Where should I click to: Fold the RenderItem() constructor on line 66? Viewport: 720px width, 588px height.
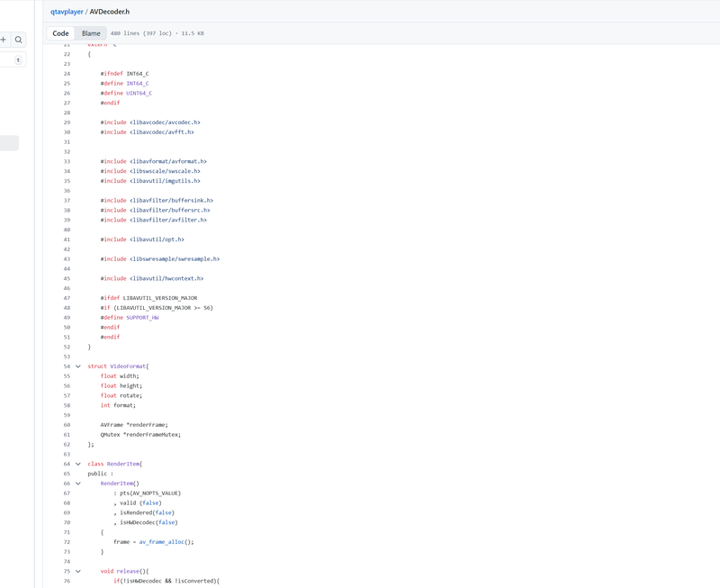77,484
